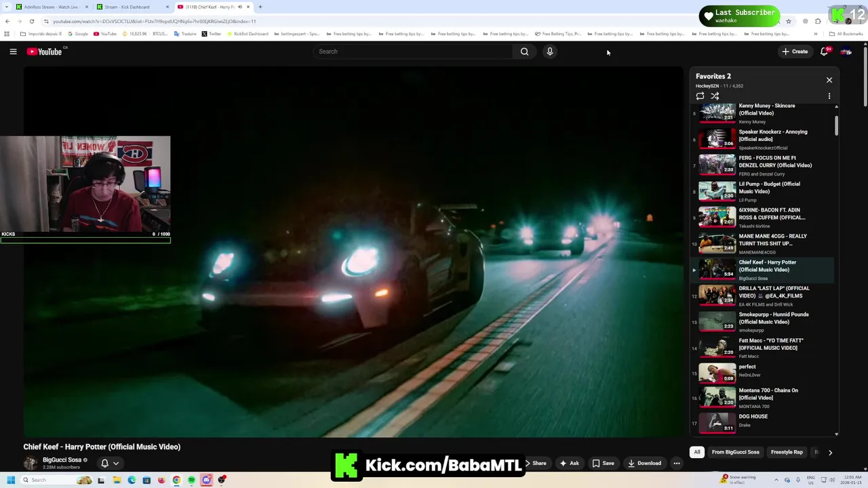The width and height of the screenshot is (868, 488).
Task: Select Fatt Macc - YO TIME FATT item
Action: pos(763,348)
